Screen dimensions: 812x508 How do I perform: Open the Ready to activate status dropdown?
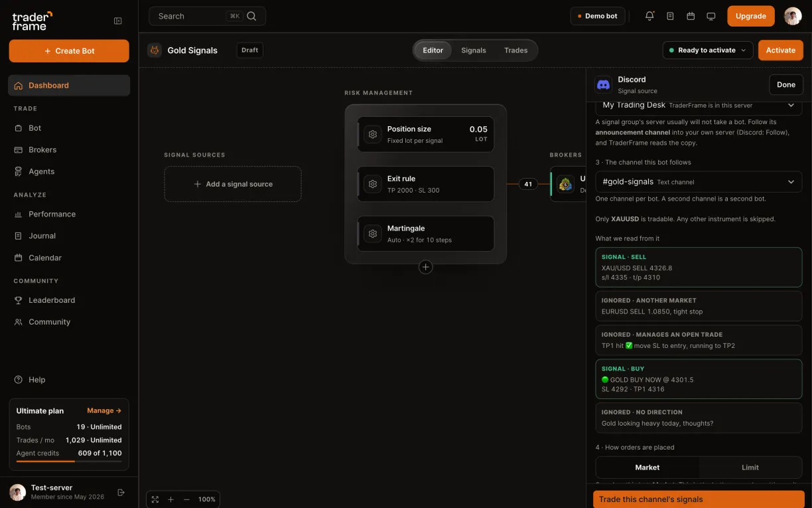click(708, 50)
